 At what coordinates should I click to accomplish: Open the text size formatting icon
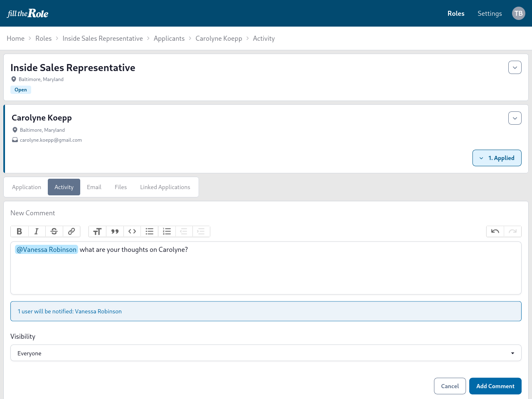pos(97,231)
